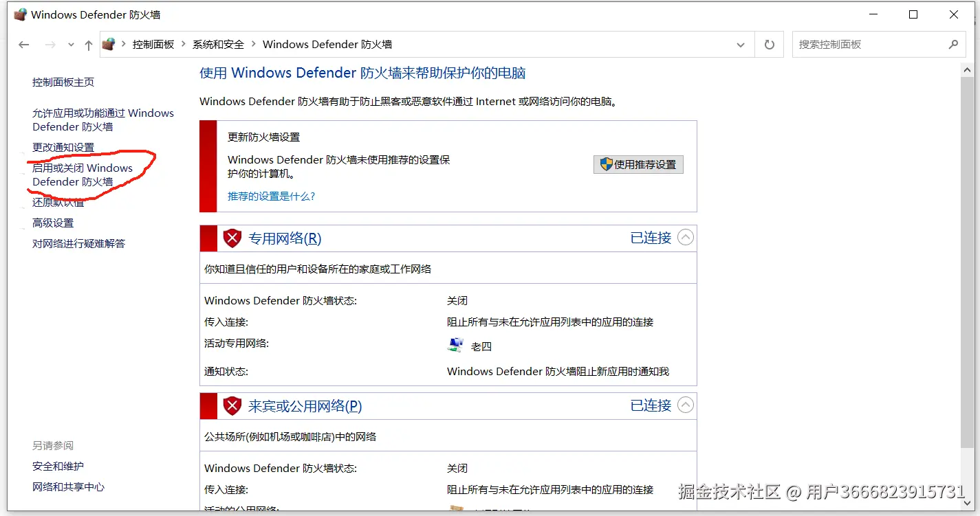Click red shield icon beside 来宾或公用网络
Image resolution: width=980 pixels, height=516 pixels.
tap(232, 406)
